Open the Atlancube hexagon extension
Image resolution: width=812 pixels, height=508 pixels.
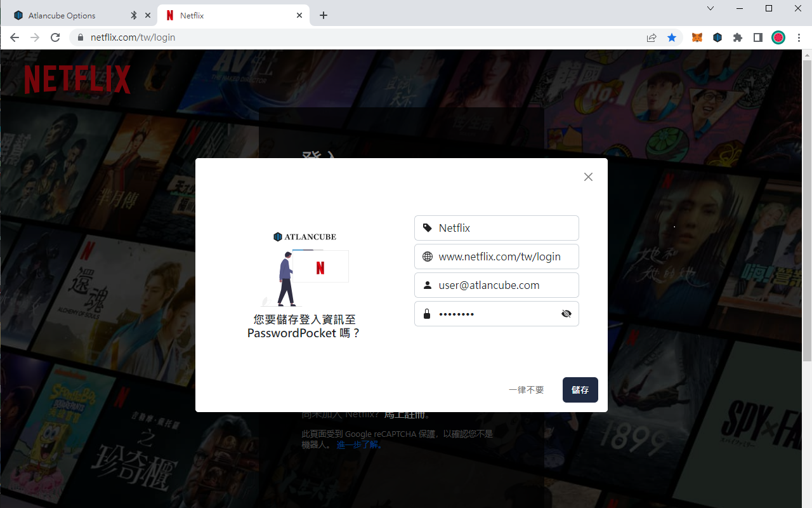pos(717,37)
